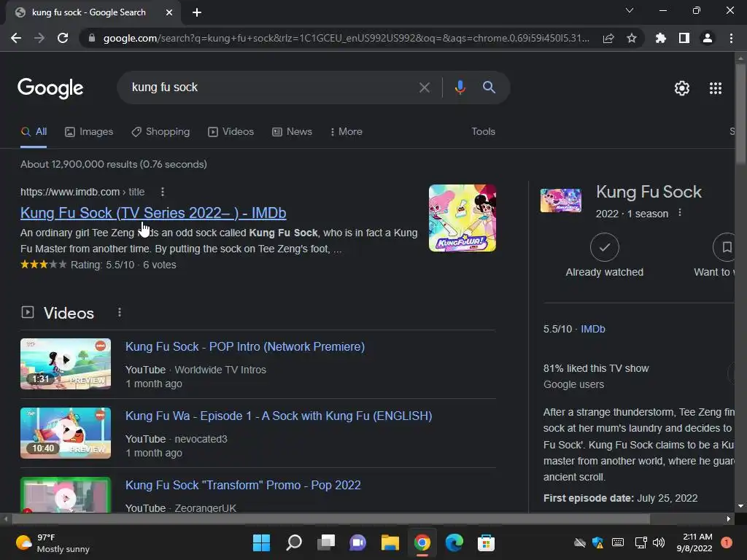Open the Chrome three-dot menu

[731, 38]
